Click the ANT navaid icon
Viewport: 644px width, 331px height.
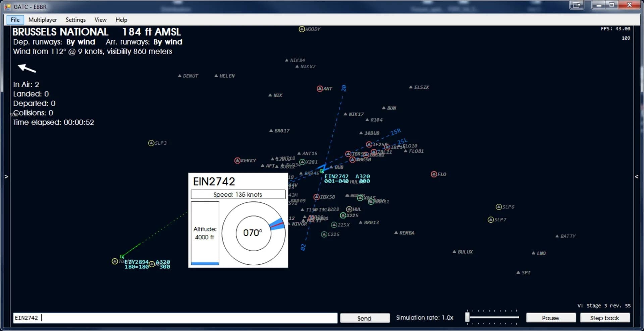tap(320, 88)
